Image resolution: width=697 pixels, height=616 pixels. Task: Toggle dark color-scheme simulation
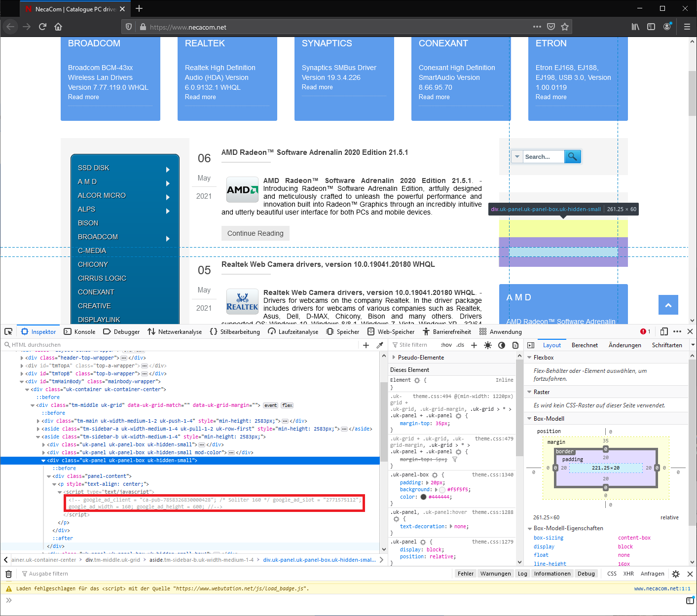tap(502, 345)
